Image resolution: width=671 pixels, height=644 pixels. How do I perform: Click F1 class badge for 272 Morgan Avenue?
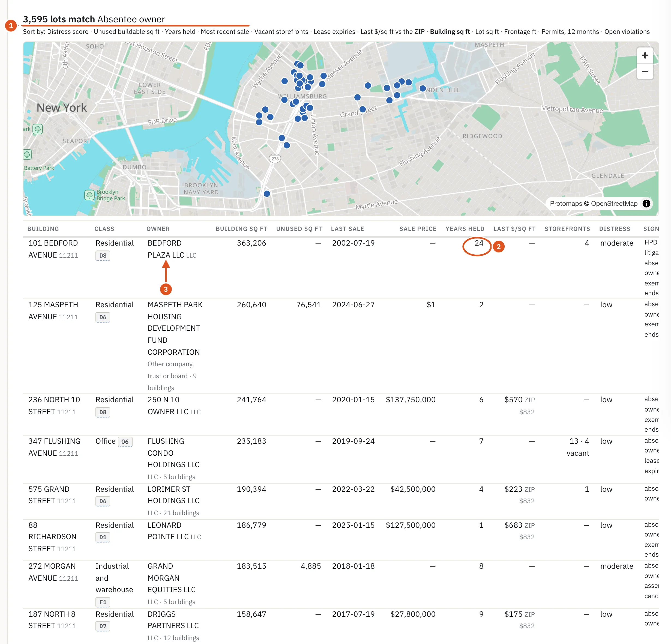point(103,602)
